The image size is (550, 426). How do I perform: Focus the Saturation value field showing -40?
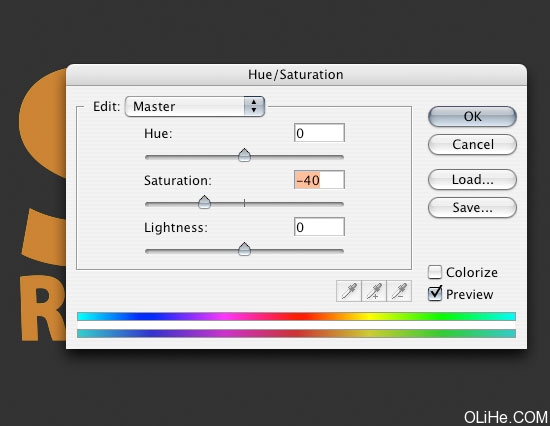(319, 180)
